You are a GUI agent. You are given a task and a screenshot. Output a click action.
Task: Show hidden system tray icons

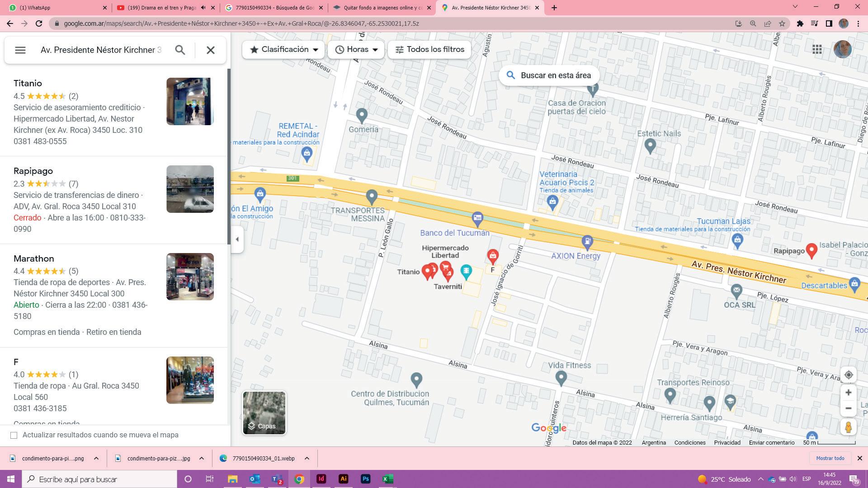pyautogui.click(x=760, y=479)
